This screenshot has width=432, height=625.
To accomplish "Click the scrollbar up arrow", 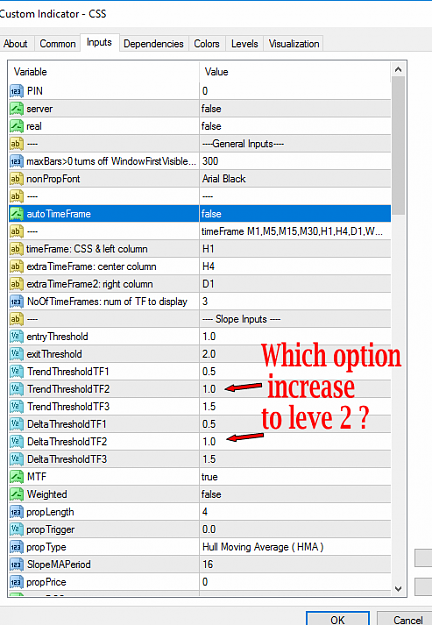I will click(x=398, y=69).
